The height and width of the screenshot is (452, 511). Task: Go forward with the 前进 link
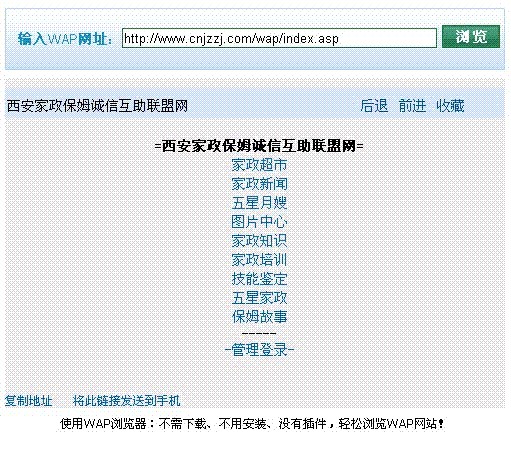point(412,106)
